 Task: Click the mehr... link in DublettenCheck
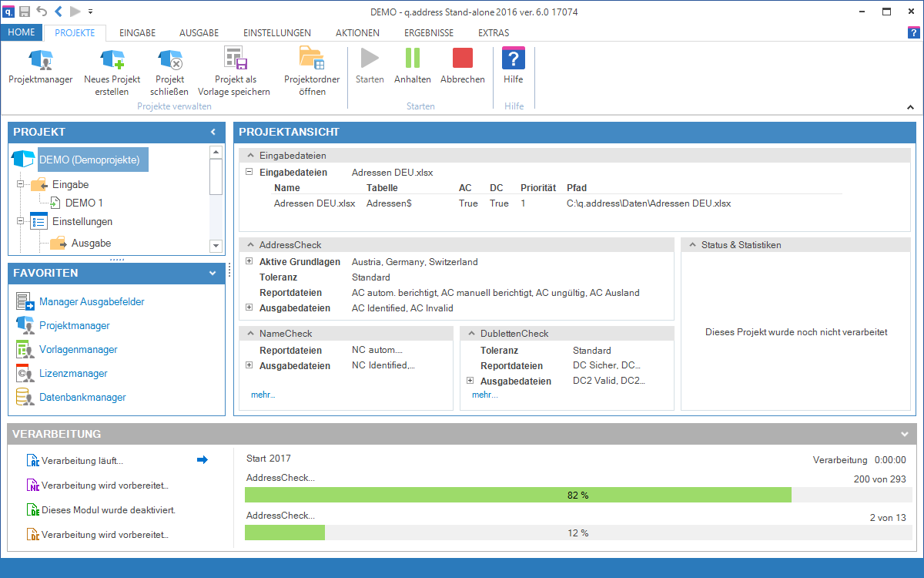point(484,395)
